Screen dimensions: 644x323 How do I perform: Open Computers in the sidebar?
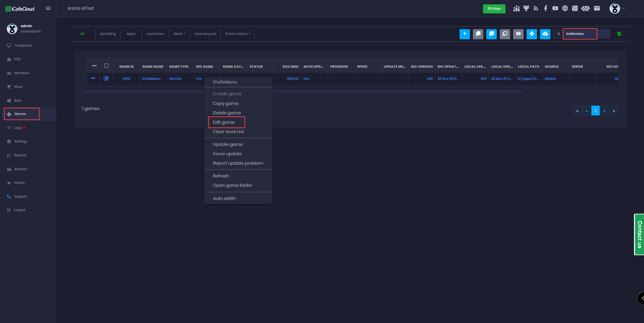click(x=23, y=46)
